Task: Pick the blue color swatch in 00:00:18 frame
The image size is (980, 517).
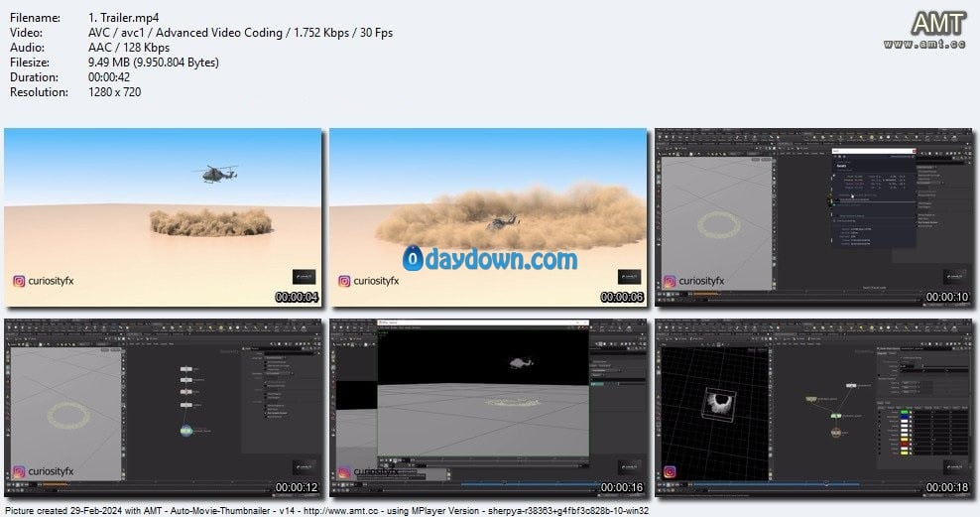Action: pyautogui.click(x=905, y=417)
